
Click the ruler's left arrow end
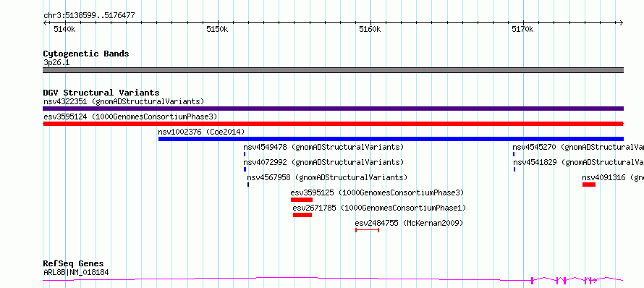coord(45,22)
